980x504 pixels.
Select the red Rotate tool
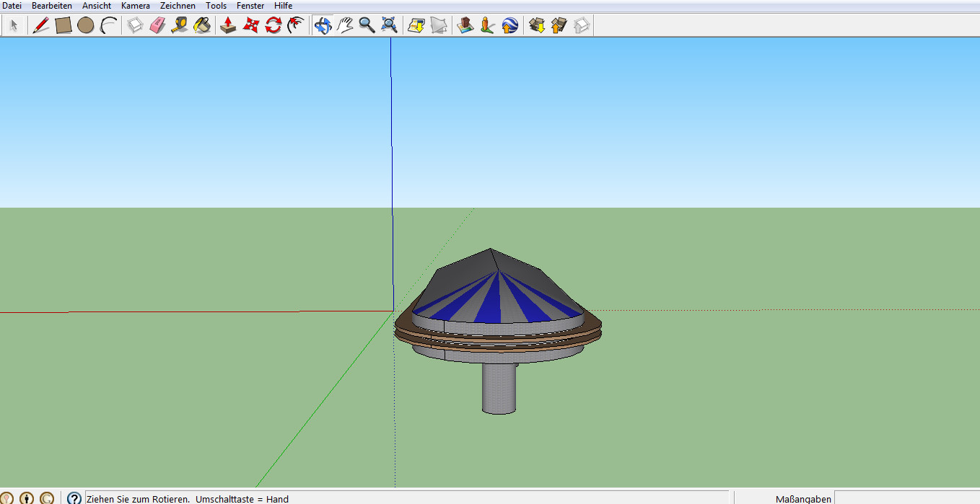(273, 26)
